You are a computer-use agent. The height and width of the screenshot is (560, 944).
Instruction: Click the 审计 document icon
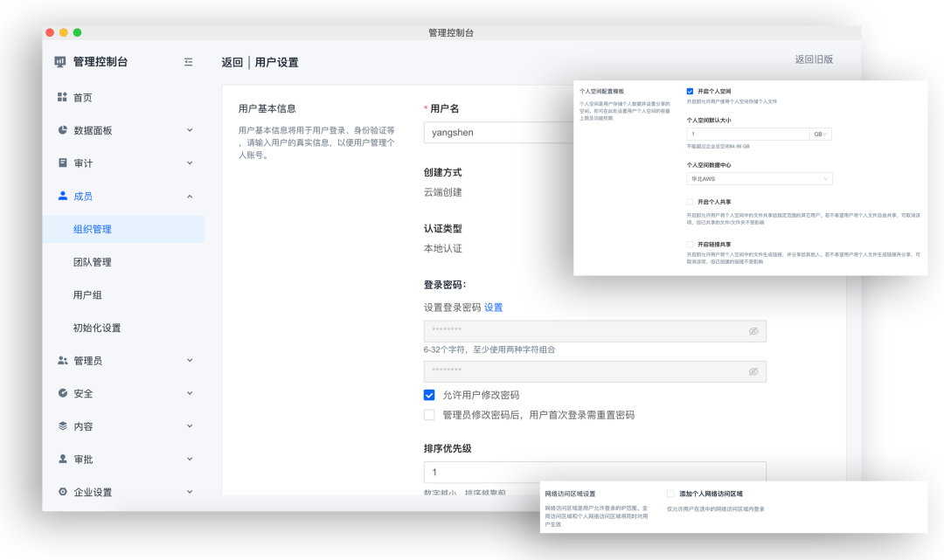(x=63, y=162)
